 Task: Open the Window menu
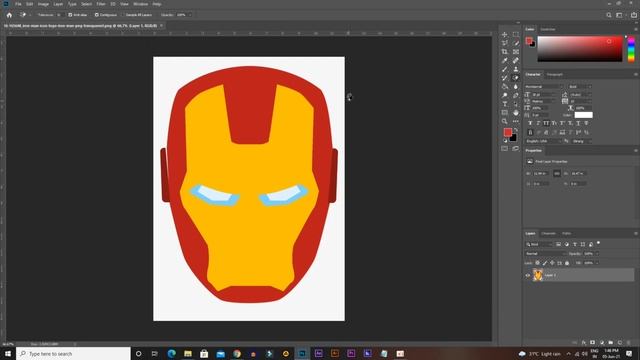coord(140,4)
